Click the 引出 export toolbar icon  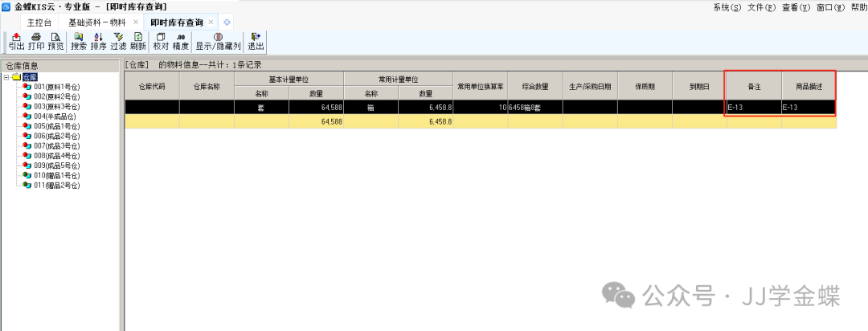click(x=16, y=42)
